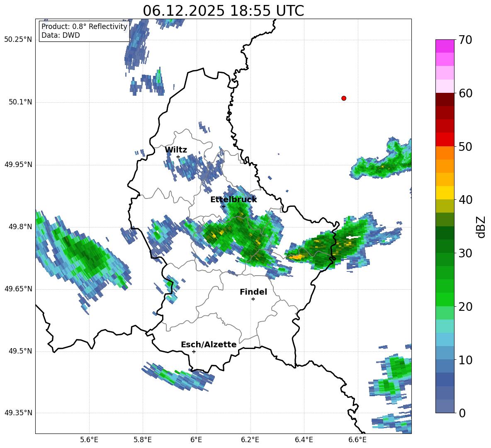Select the Findel city label
Image resolution: width=491 pixels, height=448 pixels.
tap(253, 292)
